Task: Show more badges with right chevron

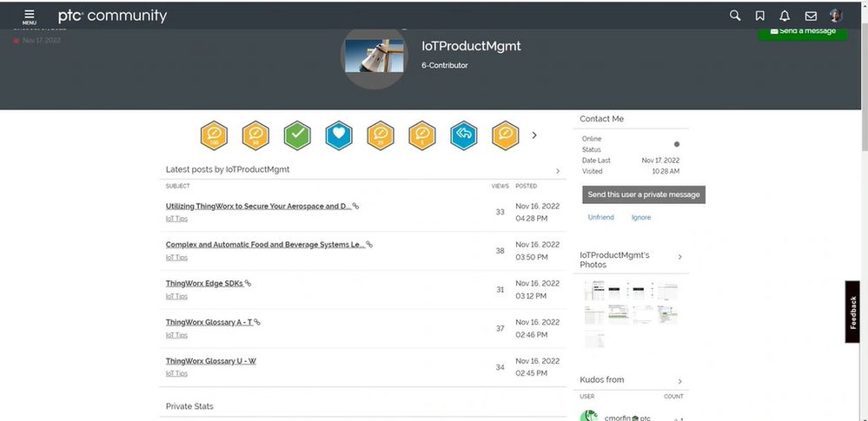Action: click(x=534, y=135)
